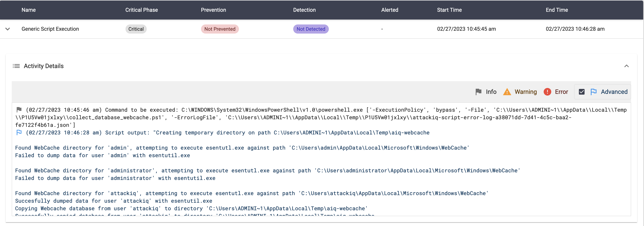Click the Activity Details heading

pyautogui.click(x=44, y=66)
